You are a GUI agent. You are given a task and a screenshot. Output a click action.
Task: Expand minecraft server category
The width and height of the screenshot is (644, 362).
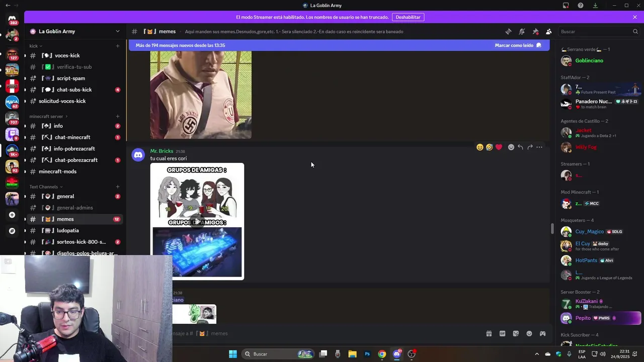pos(48,116)
